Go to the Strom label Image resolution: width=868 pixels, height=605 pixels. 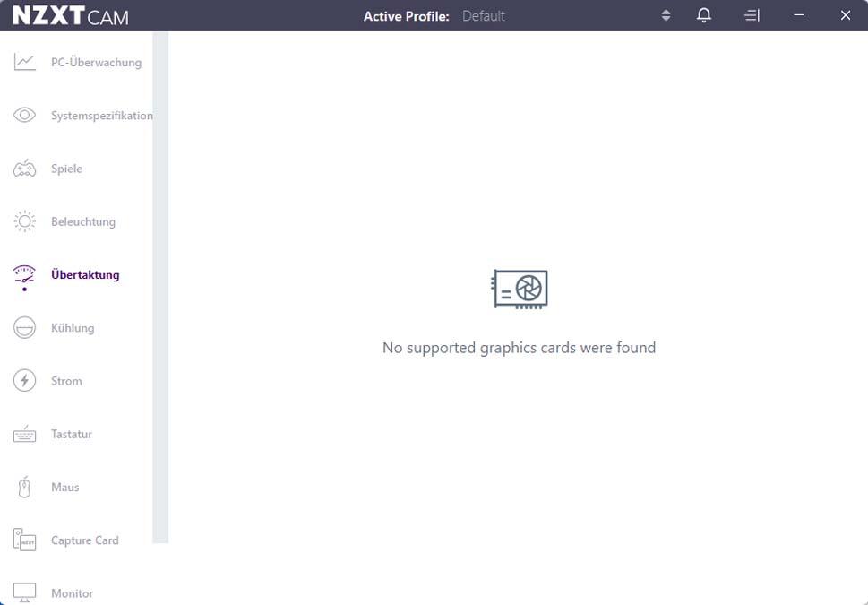pyautogui.click(x=66, y=381)
